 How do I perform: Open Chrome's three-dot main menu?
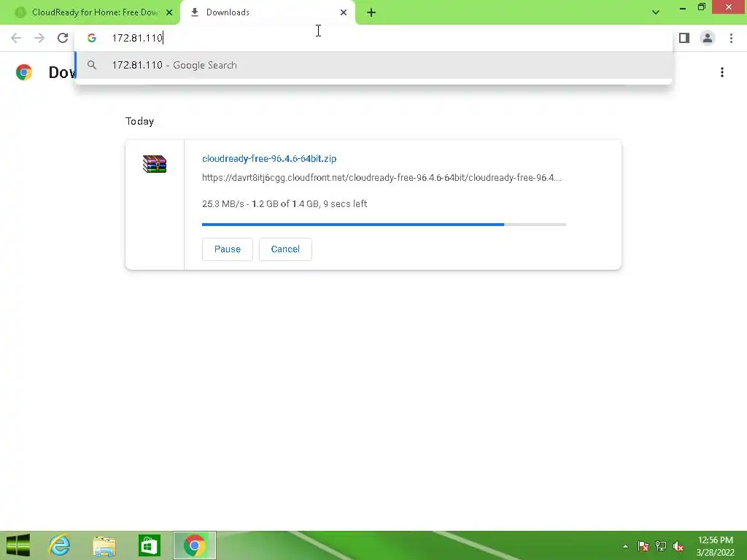click(731, 38)
